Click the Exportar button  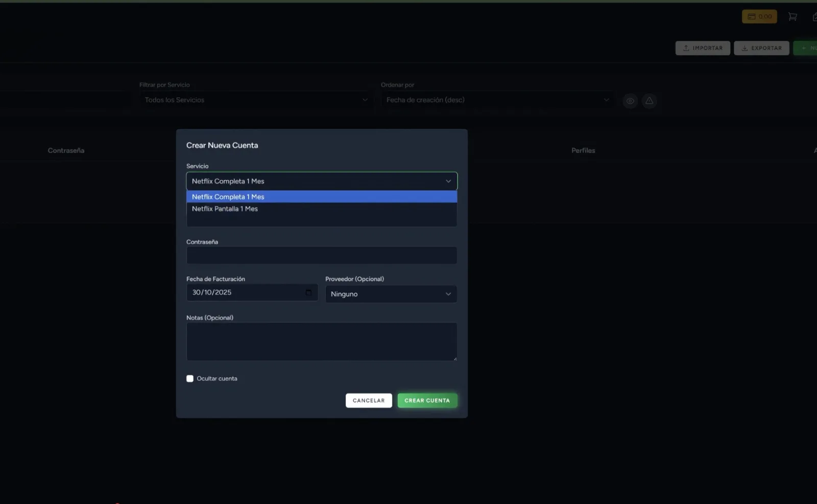761,48
